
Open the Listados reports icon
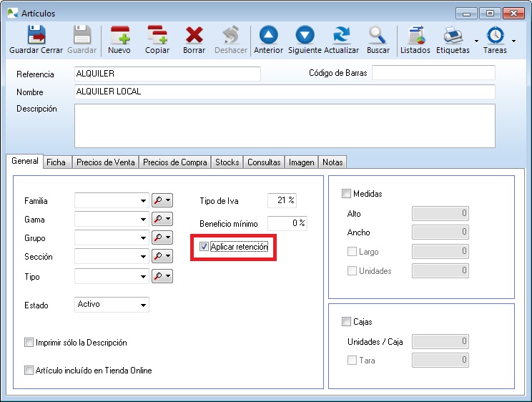[415, 36]
